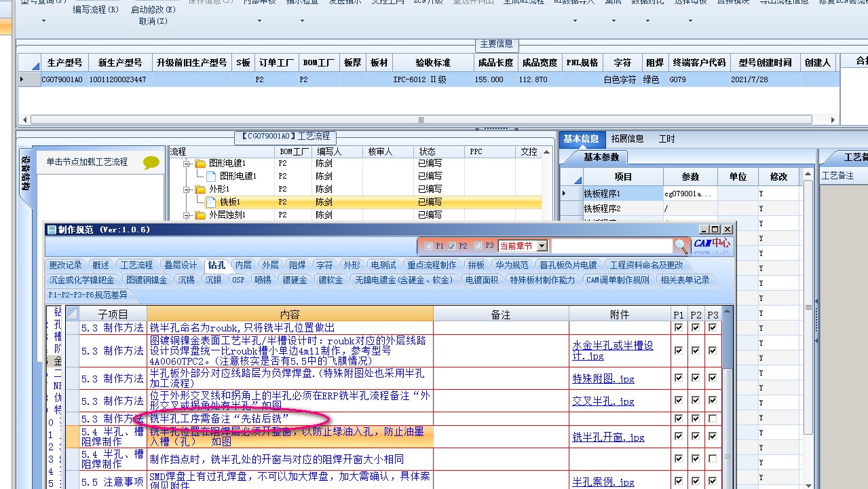Open the 更改记录 tab

coord(65,265)
